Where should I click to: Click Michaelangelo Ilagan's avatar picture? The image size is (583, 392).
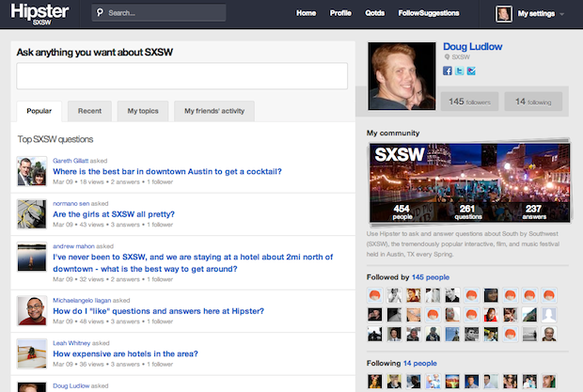(32, 310)
